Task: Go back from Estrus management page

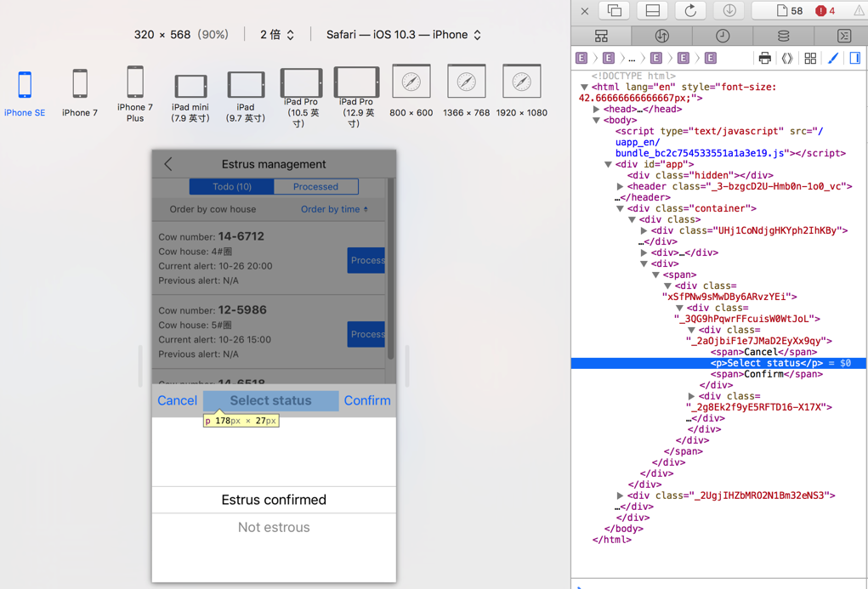Action: click(x=168, y=164)
